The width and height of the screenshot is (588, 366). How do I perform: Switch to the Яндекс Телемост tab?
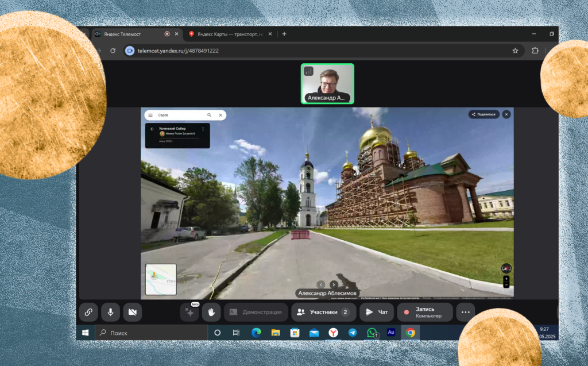tap(137, 34)
